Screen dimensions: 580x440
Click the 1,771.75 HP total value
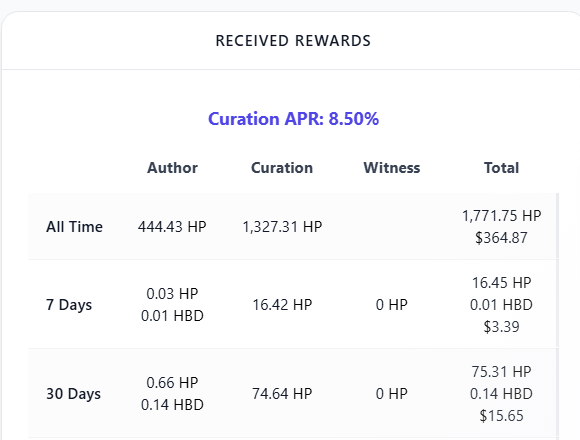click(502, 216)
